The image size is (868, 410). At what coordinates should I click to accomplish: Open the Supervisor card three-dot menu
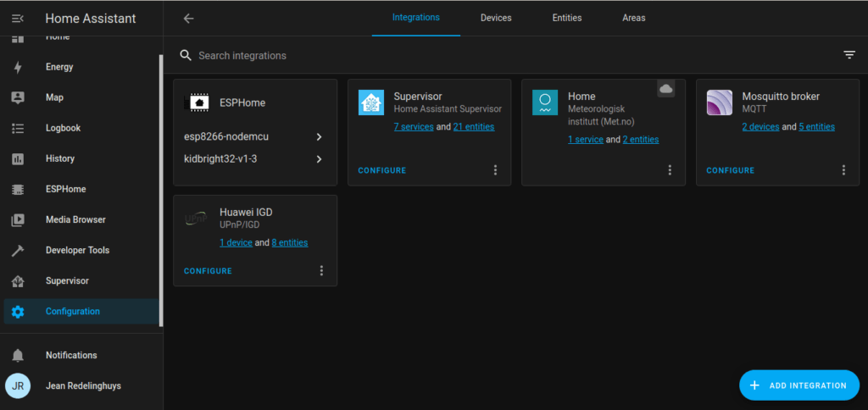click(x=495, y=170)
